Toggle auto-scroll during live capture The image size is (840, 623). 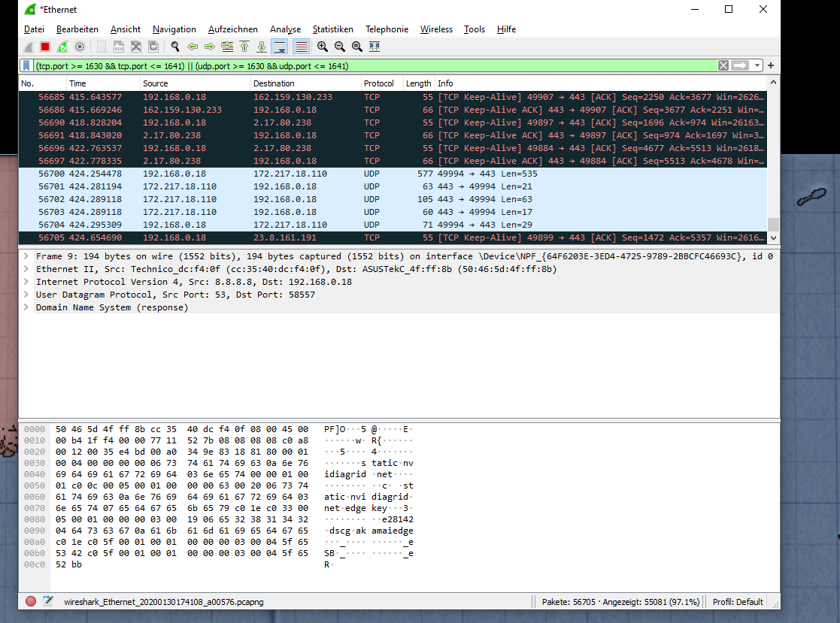coord(280,47)
